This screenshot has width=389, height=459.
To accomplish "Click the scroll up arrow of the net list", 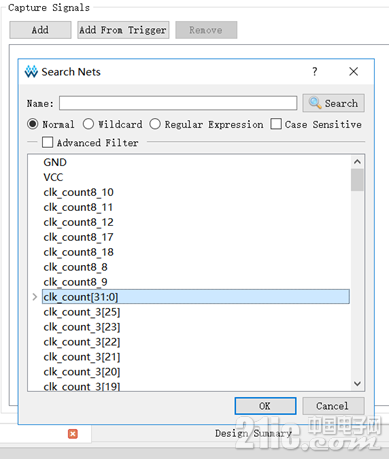I will pyautogui.click(x=357, y=162).
